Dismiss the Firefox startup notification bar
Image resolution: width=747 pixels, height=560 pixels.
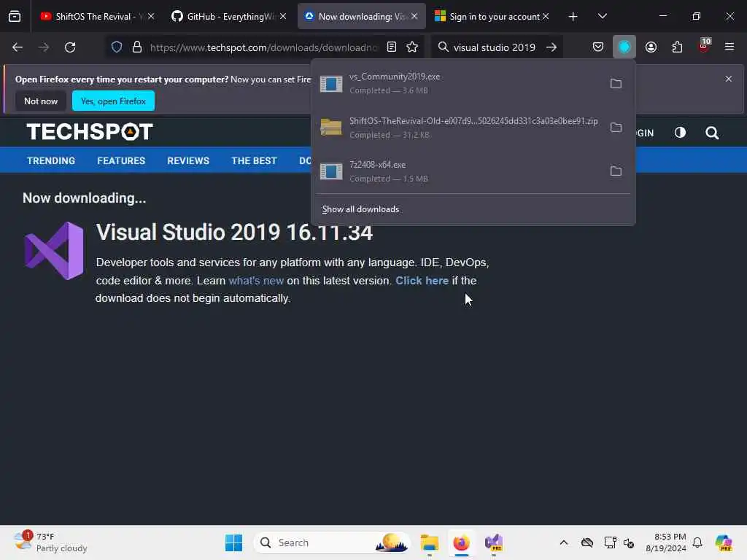point(729,79)
